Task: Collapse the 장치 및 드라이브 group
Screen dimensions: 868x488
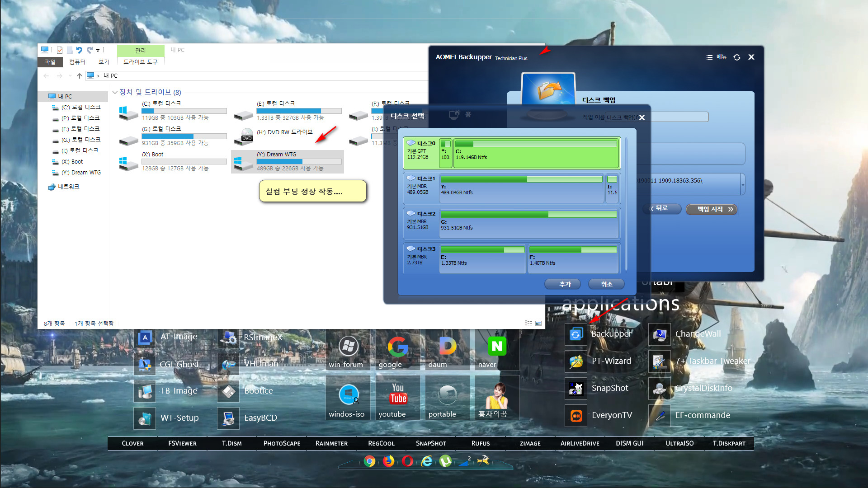Action: click(x=115, y=92)
